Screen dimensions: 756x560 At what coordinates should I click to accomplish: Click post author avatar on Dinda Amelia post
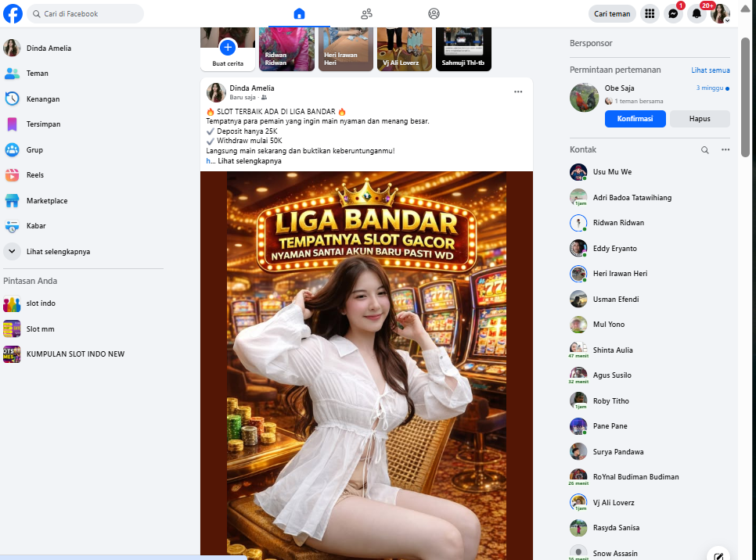[216, 92]
